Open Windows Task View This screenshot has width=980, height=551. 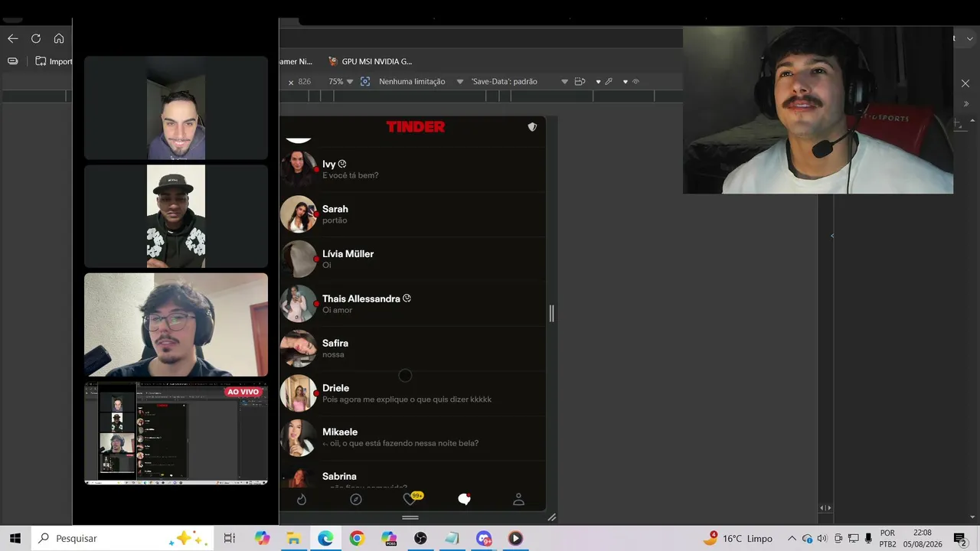click(229, 538)
